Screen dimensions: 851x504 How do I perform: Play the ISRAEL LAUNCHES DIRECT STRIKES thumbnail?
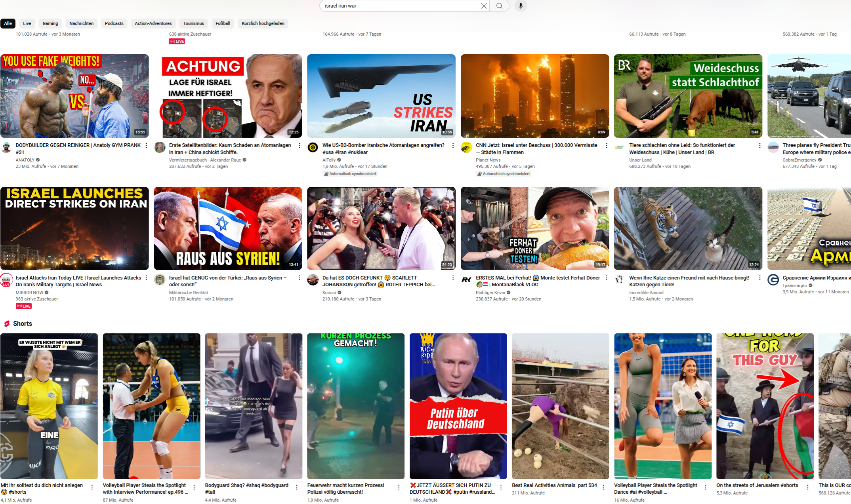tap(74, 228)
